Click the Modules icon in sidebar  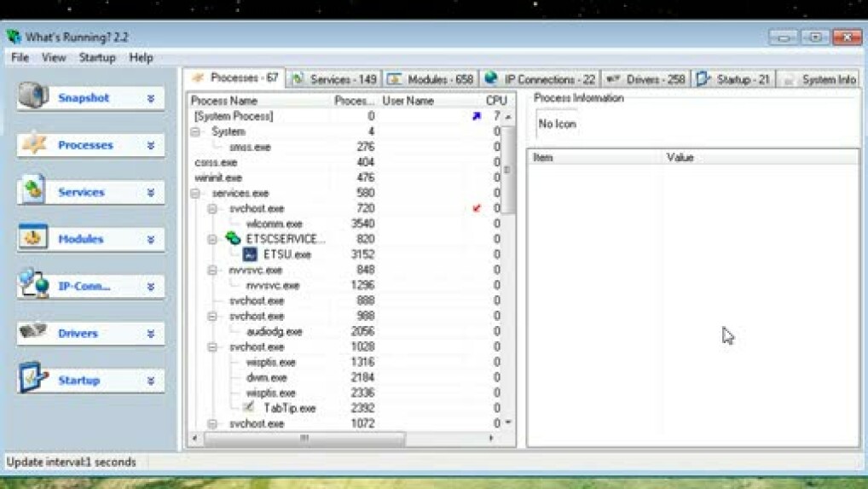click(x=33, y=238)
